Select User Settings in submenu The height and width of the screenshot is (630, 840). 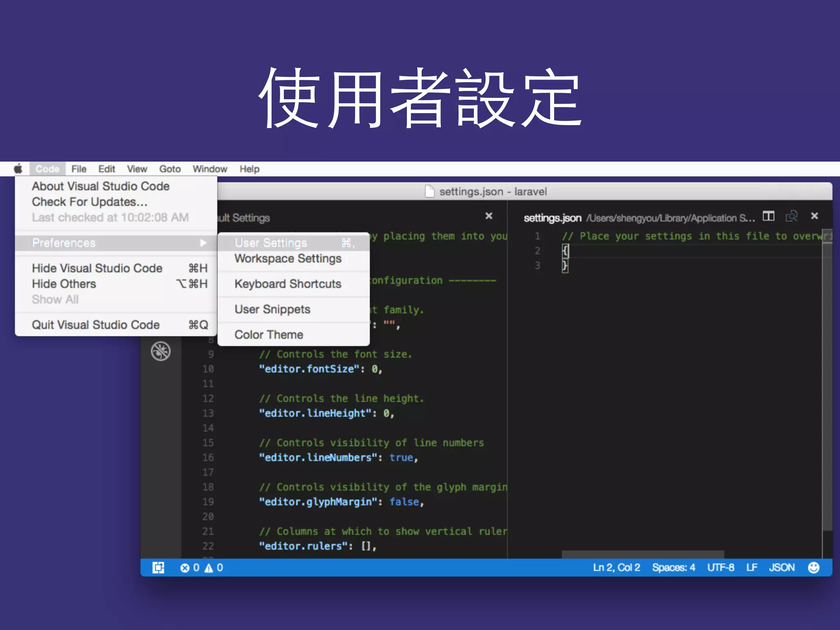294,243
